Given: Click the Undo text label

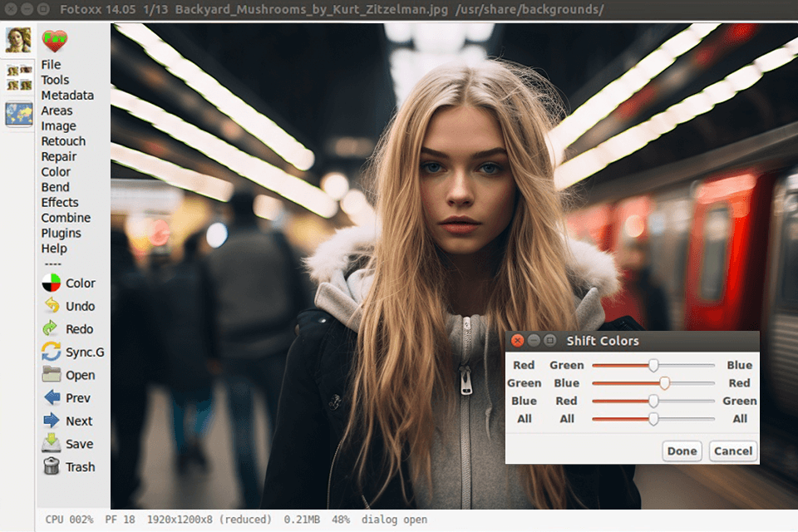Looking at the screenshot, I should pyautogui.click(x=81, y=306).
